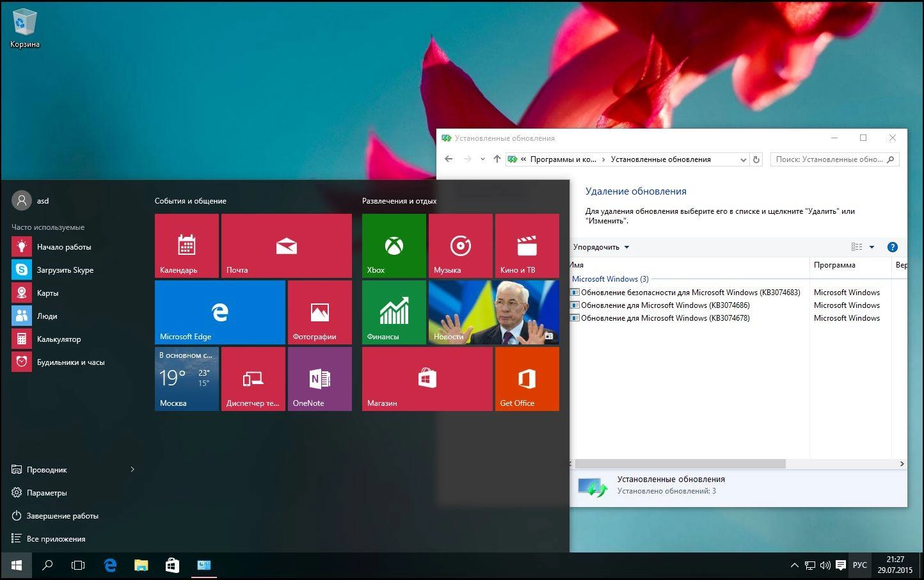Open the Store tile (Магазин)
The width and height of the screenshot is (924, 580).
(427, 379)
